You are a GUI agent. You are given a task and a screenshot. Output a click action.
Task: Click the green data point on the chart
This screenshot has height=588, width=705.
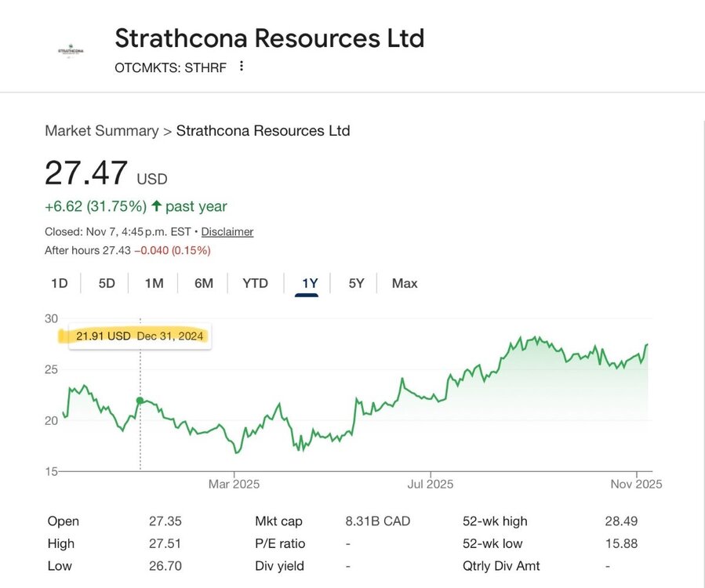140,400
